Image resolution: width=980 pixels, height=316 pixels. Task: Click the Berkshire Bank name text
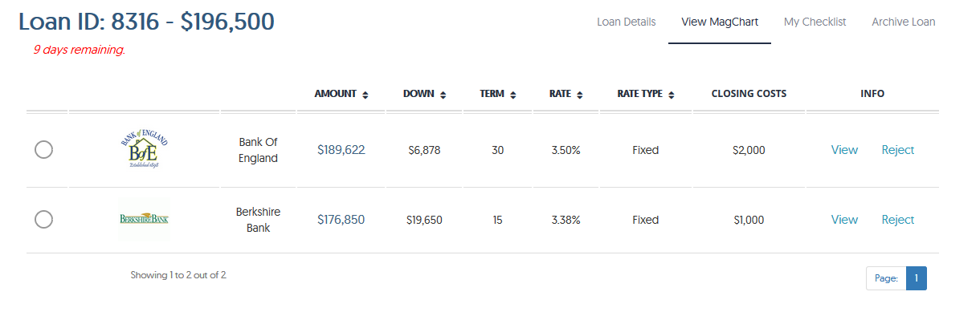[x=259, y=220]
